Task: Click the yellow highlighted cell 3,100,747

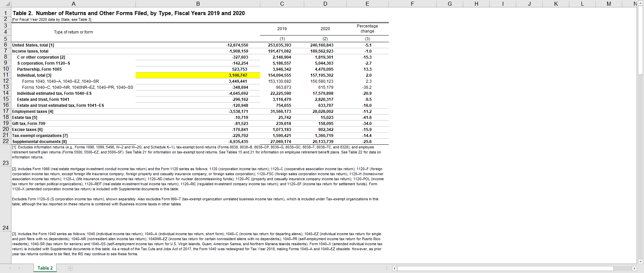Action: [x=198, y=75]
